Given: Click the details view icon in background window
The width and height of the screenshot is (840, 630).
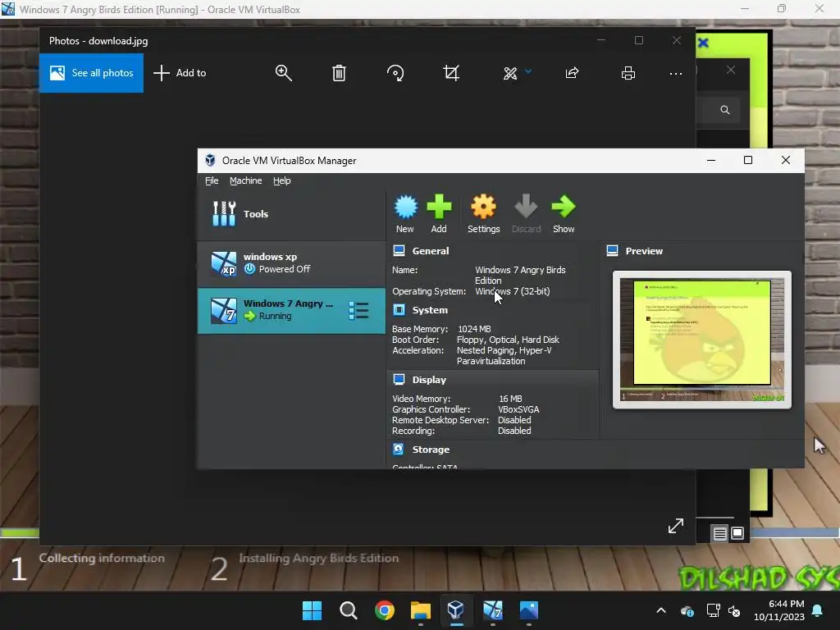Looking at the screenshot, I should coord(720,533).
